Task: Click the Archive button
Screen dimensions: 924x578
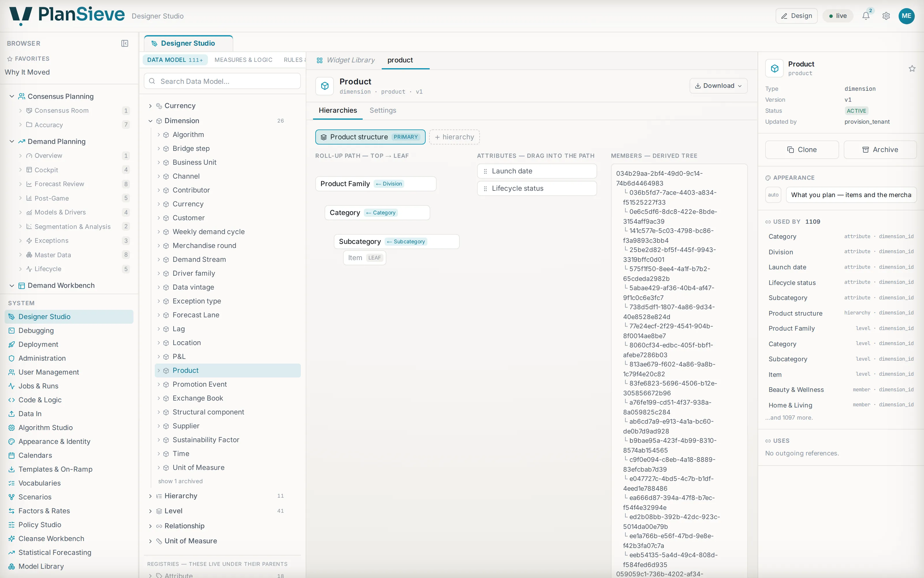Action: tap(880, 149)
